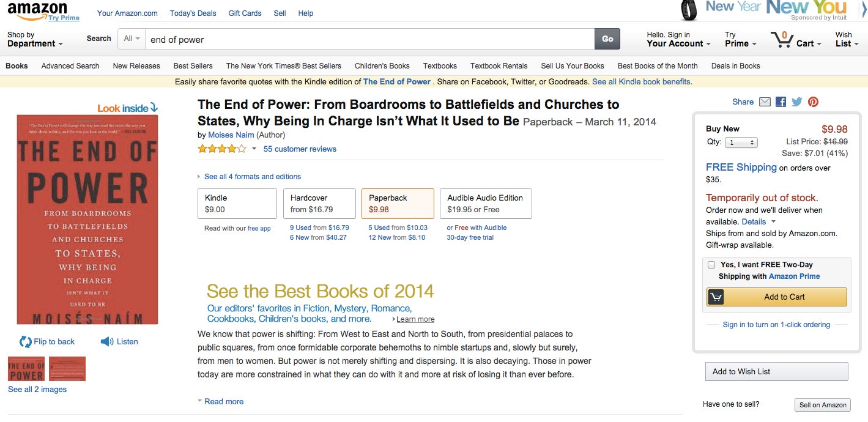868x422 pixels.
Task: Share the book on Facebook icon
Action: pyautogui.click(x=781, y=102)
